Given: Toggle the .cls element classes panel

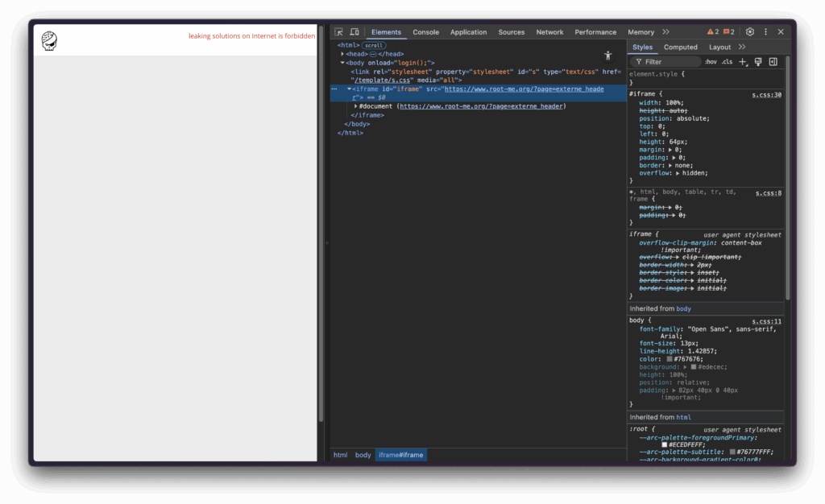Looking at the screenshot, I should [x=727, y=62].
